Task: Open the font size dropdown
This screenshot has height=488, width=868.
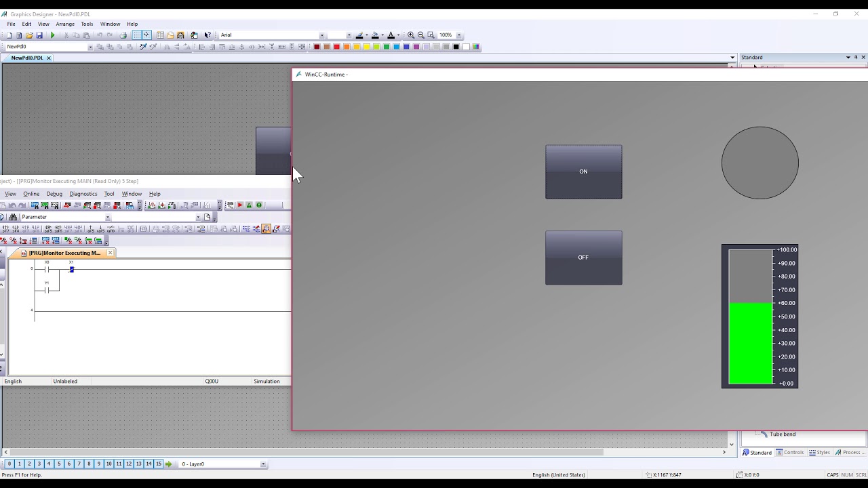Action: point(349,35)
